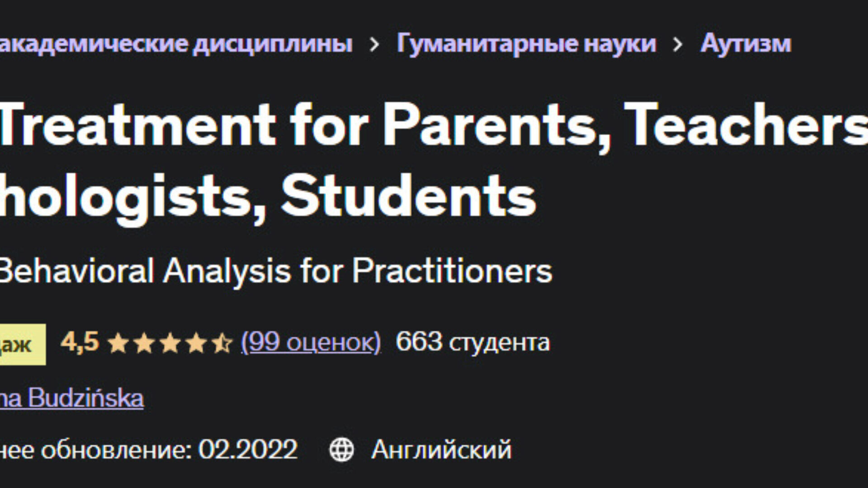This screenshot has width=868, height=488.
Task: Click the chevron before Гуманитарные науки
Action: (x=374, y=44)
